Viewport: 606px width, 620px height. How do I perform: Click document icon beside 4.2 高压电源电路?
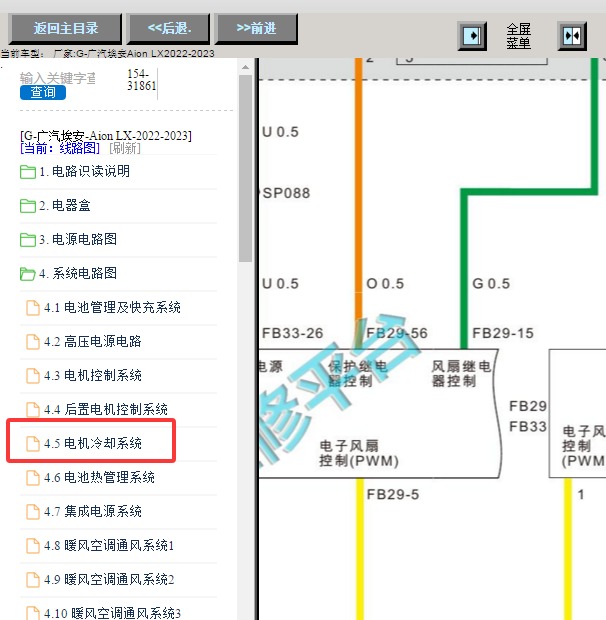[x=32, y=342]
